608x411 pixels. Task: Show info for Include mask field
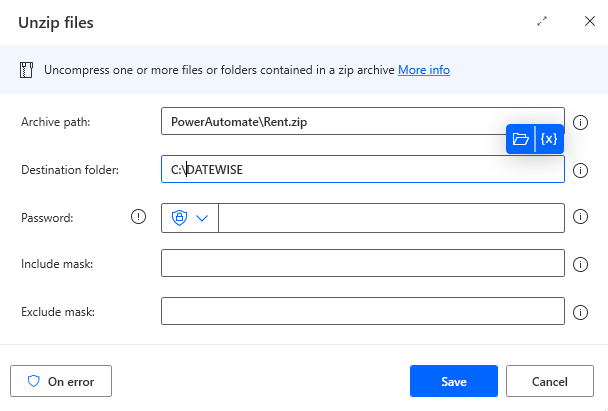tap(580, 264)
